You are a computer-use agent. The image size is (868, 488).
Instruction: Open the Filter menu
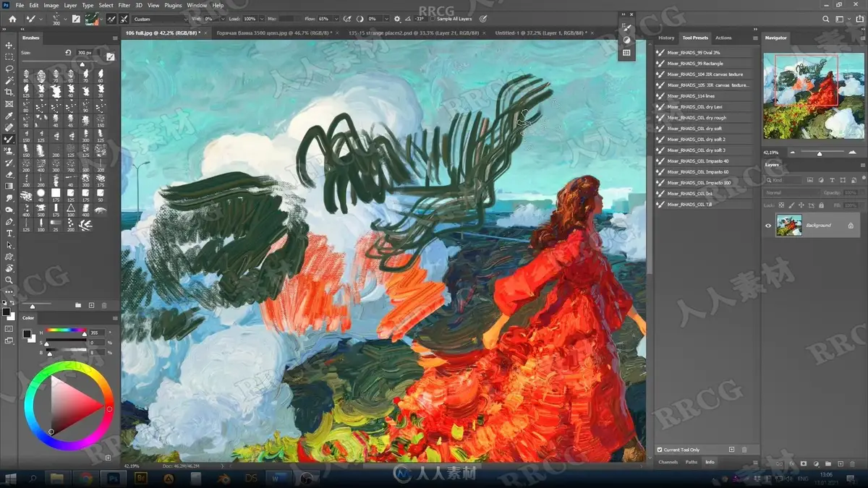point(124,5)
